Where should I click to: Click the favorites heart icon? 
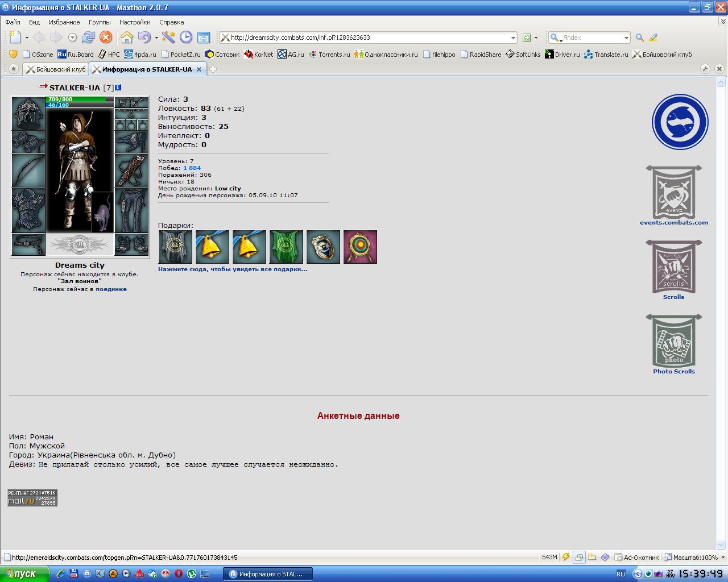tap(13, 54)
